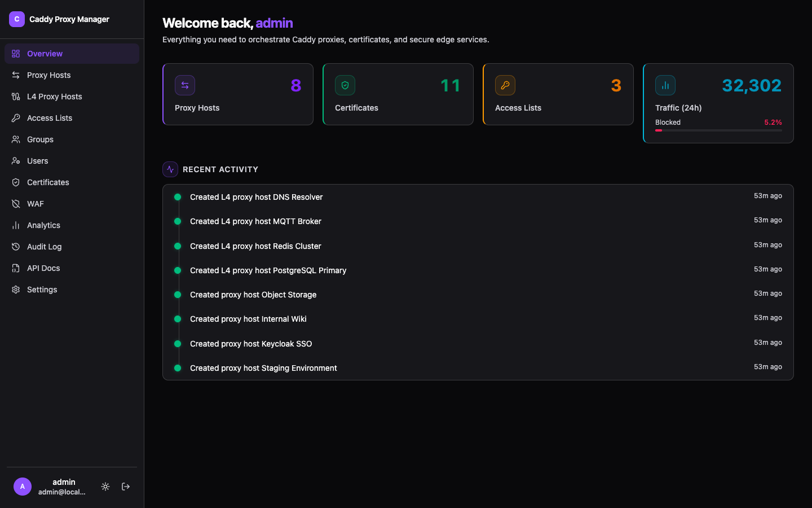Open the API Docs link
The width and height of the screenshot is (812, 508).
43,268
